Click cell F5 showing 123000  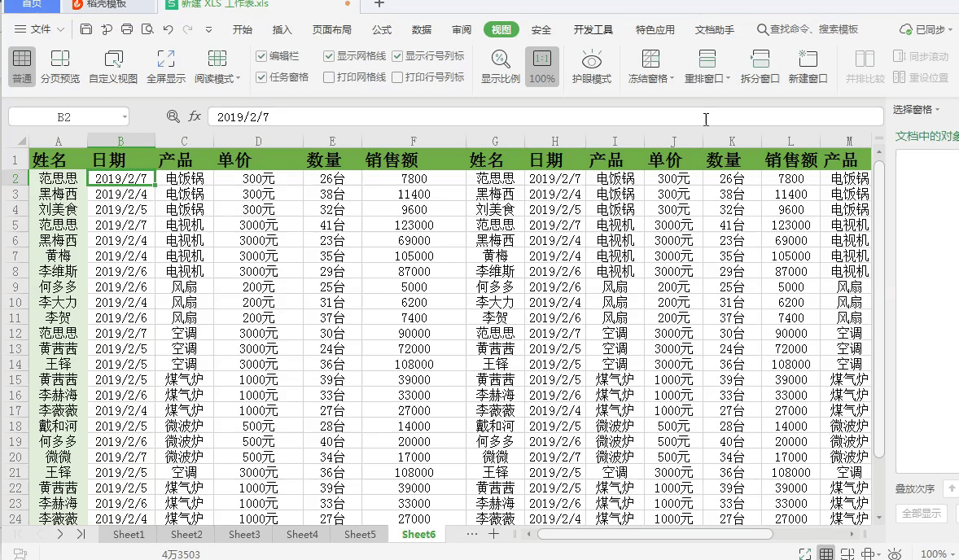pyautogui.click(x=414, y=225)
